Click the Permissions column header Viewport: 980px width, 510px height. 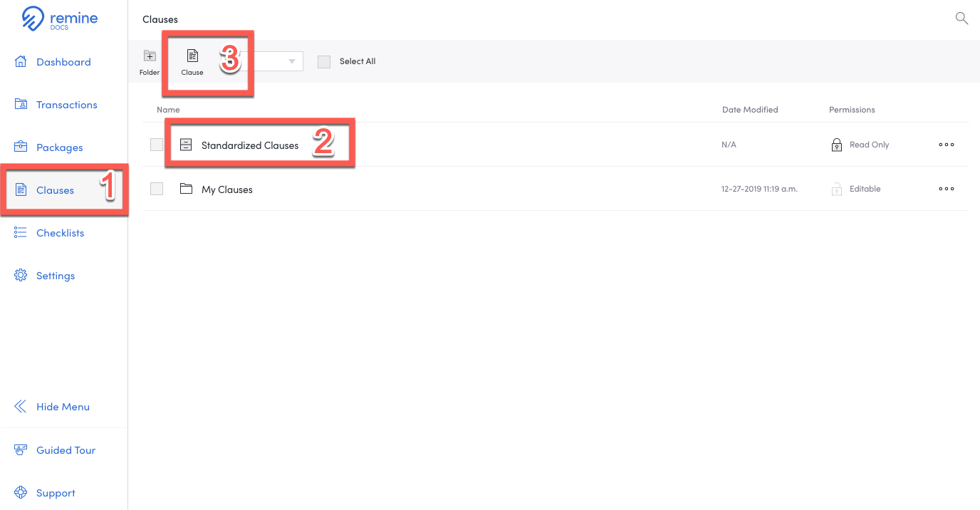point(852,110)
